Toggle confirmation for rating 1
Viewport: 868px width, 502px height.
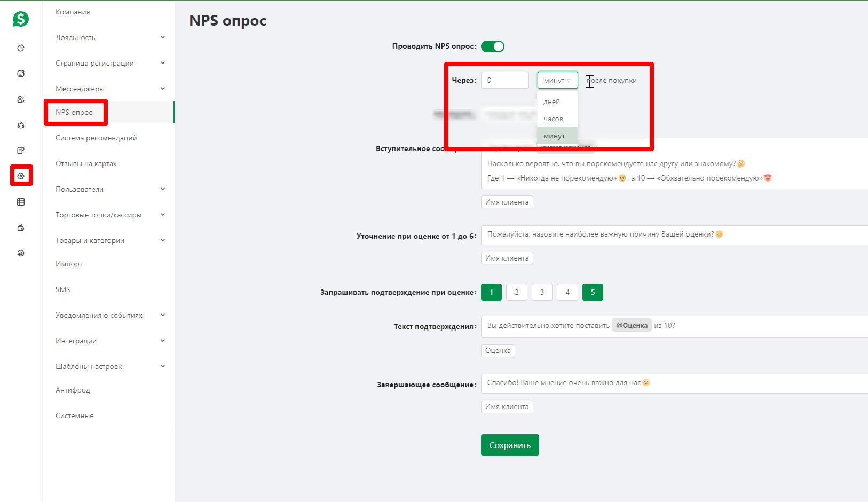491,292
